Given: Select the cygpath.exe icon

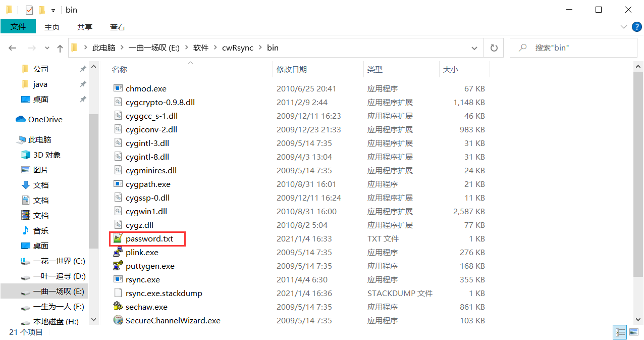Looking at the screenshot, I should pyautogui.click(x=118, y=184).
